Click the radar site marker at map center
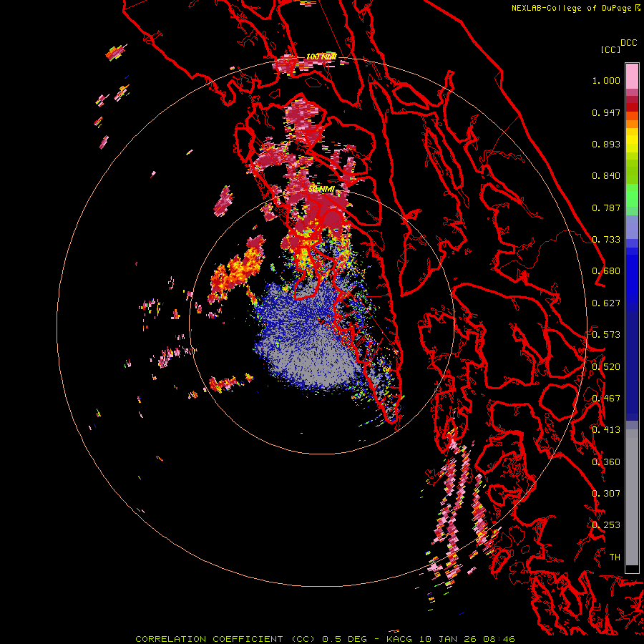644x644 pixels. click(x=321, y=321)
